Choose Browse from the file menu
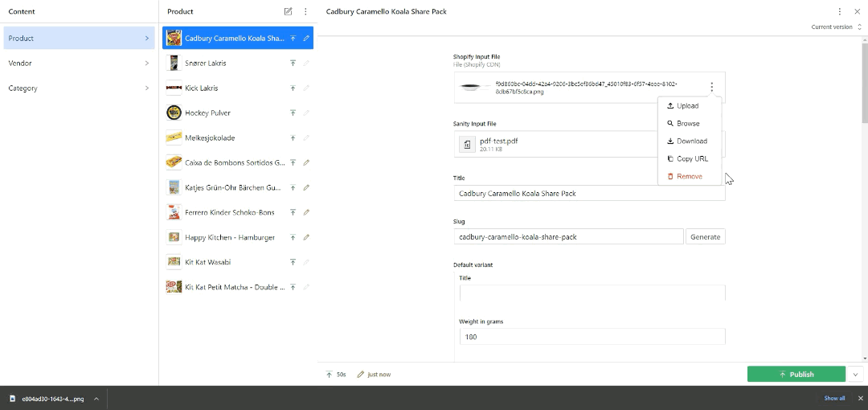Viewport: 868px width, 410px height. [x=690, y=124]
